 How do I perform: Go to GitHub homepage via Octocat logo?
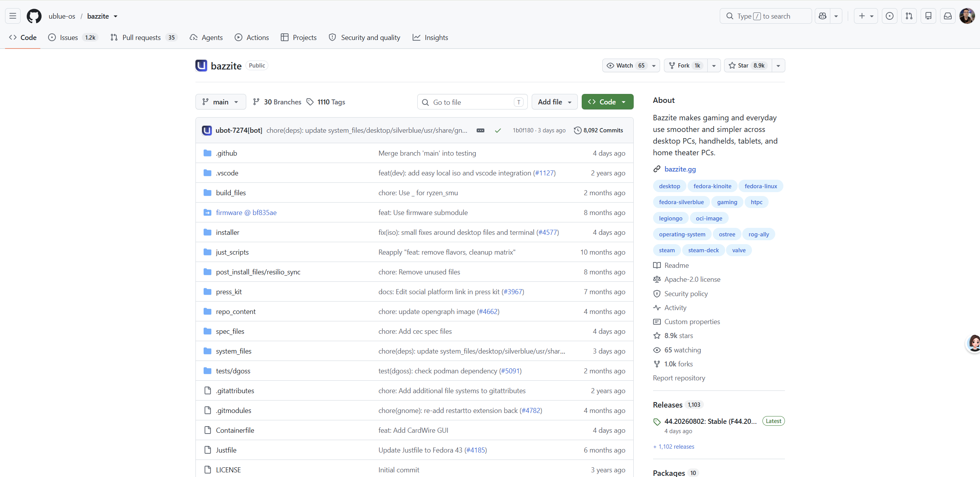[x=34, y=16]
